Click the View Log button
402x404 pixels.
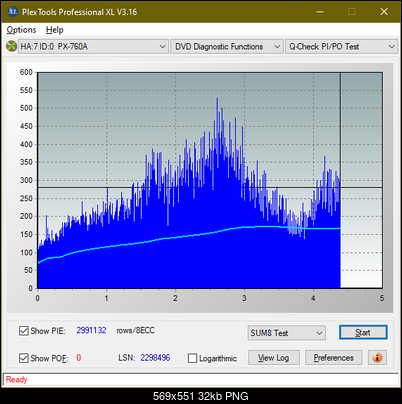(x=274, y=358)
